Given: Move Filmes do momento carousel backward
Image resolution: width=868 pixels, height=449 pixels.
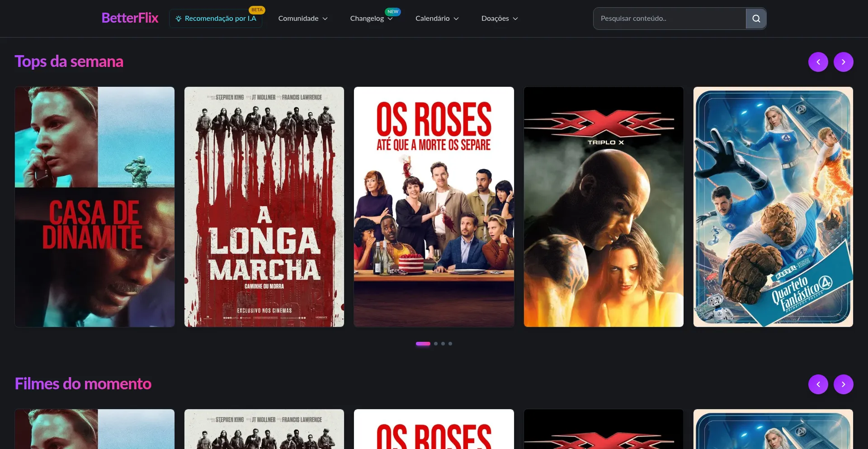Looking at the screenshot, I should pos(818,384).
